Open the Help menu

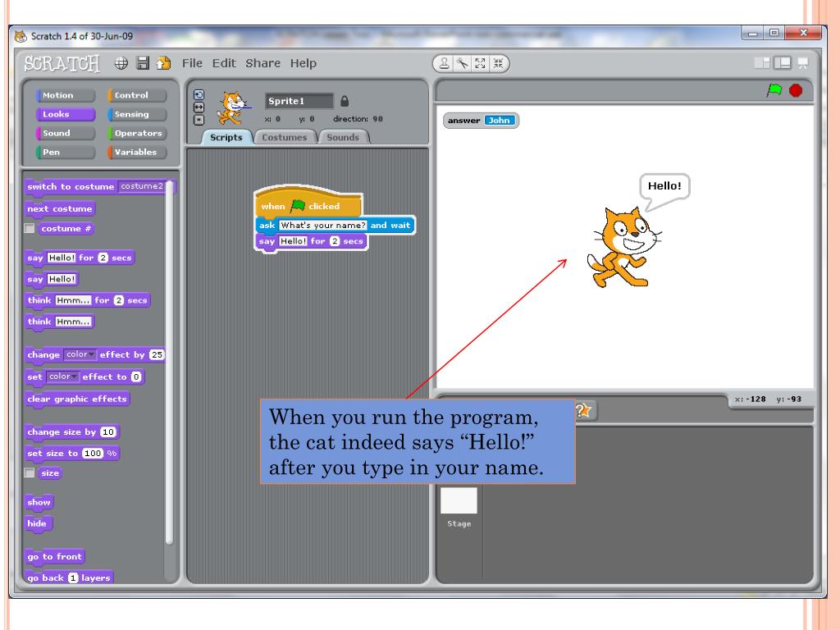click(x=304, y=63)
